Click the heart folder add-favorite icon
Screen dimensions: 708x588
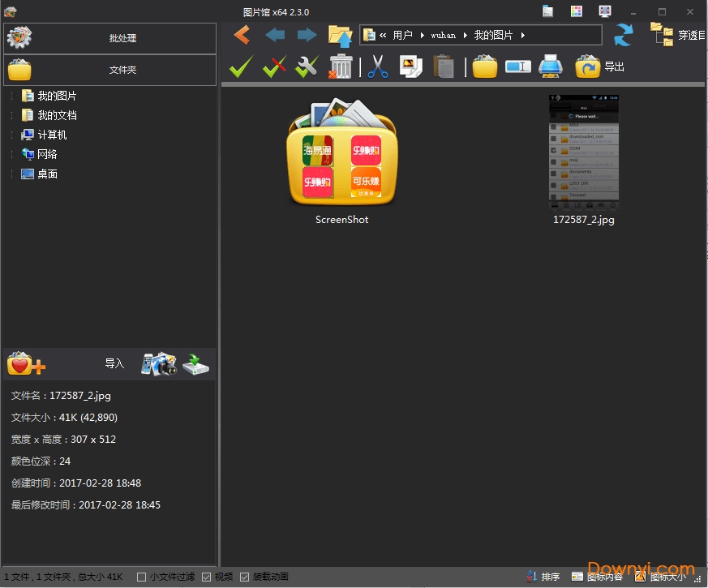coord(25,364)
